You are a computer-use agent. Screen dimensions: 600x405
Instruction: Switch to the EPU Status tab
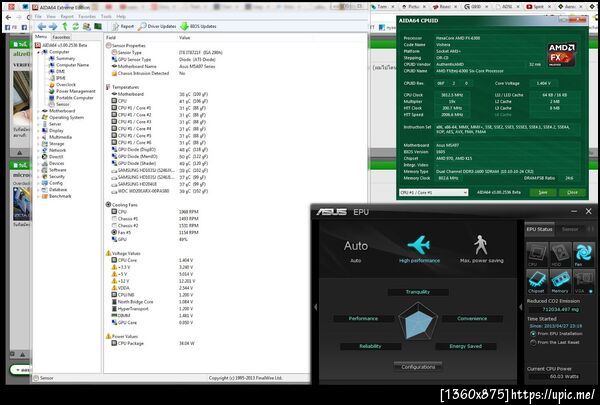539,229
